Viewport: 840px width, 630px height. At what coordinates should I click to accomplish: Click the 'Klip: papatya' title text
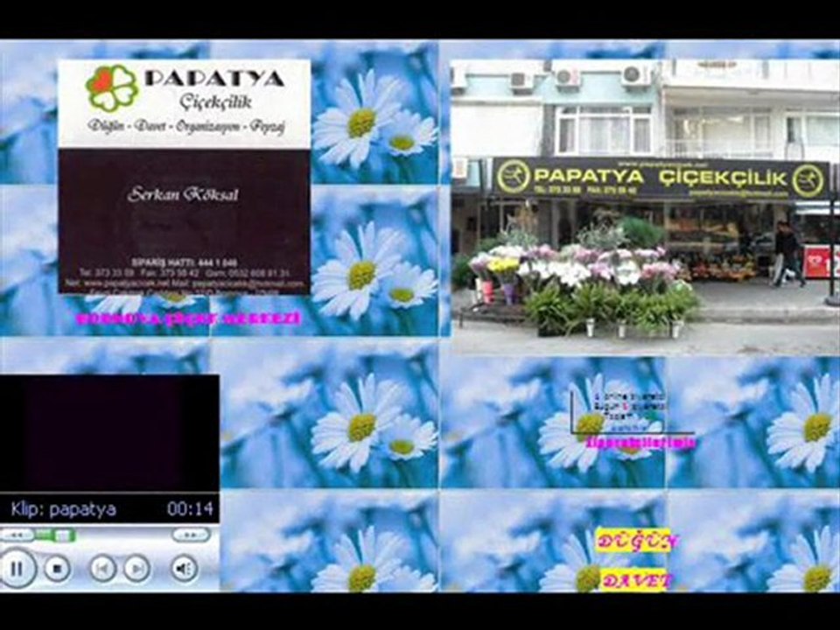(63, 508)
